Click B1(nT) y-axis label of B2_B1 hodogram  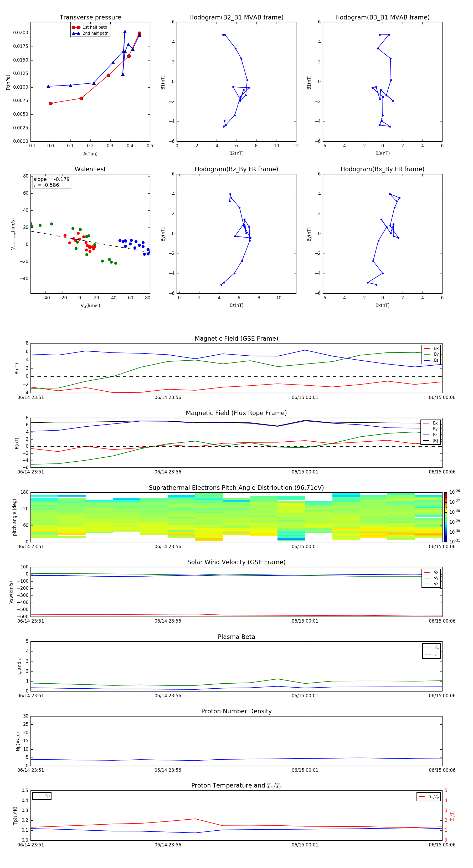tap(163, 82)
